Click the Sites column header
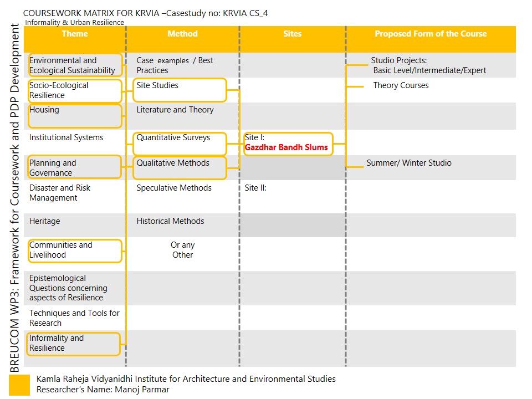 [292, 34]
